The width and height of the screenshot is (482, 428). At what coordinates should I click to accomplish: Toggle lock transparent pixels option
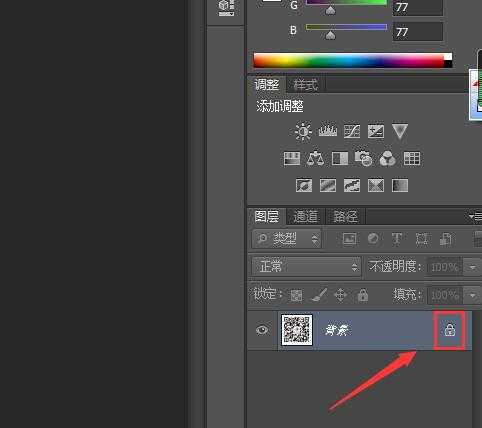[x=296, y=295]
